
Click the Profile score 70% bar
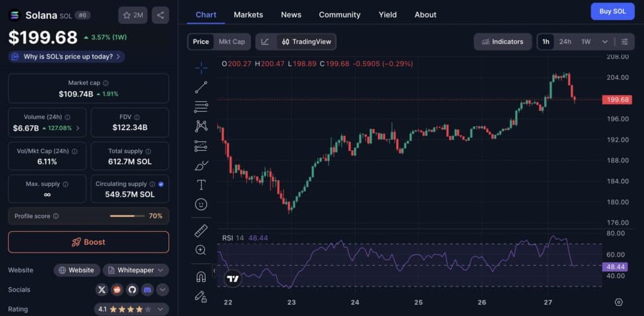coord(127,216)
